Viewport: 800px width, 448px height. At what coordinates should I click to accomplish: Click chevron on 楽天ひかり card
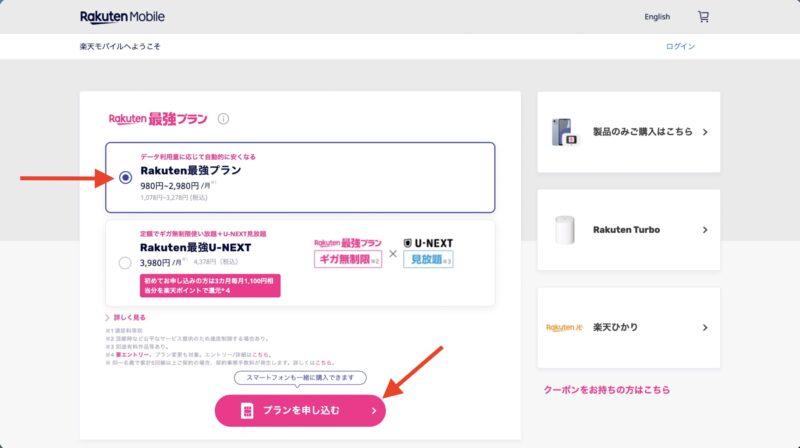click(705, 327)
